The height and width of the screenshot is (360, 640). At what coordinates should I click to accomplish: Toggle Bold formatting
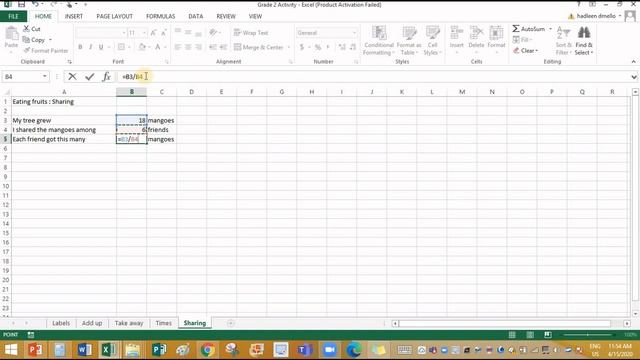coord(80,47)
